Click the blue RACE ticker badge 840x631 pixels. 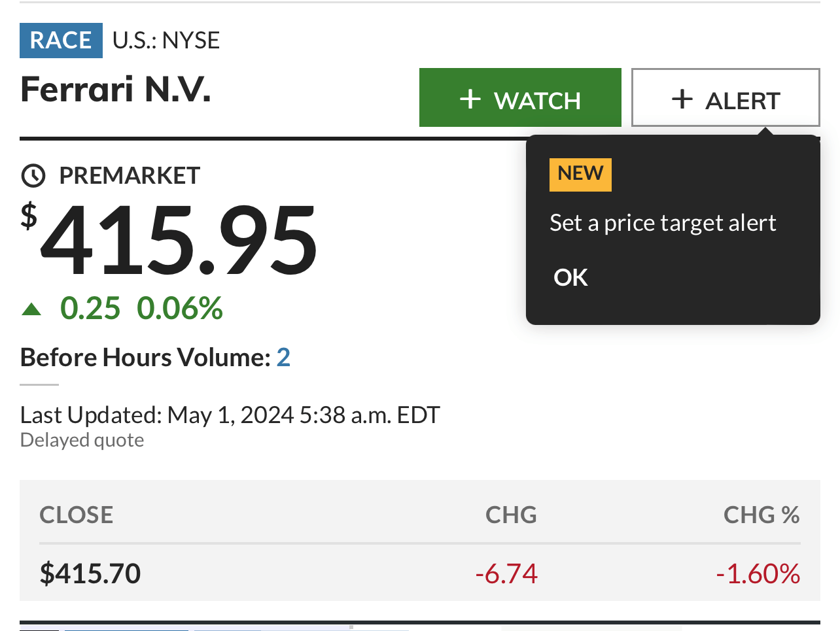click(61, 41)
